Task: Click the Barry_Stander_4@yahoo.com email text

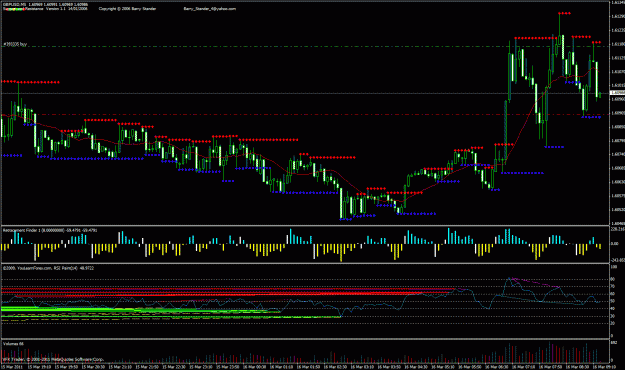Action: tap(210, 9)
